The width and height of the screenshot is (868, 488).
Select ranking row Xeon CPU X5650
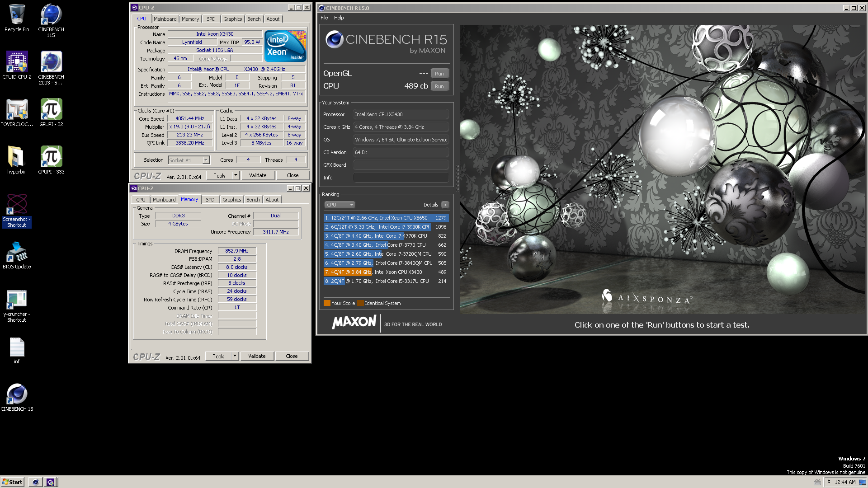(386, 218)
